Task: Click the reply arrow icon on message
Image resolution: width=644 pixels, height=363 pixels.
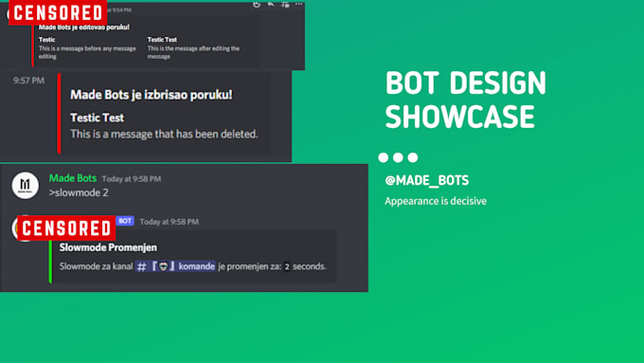Action: (x=271, y=4)
